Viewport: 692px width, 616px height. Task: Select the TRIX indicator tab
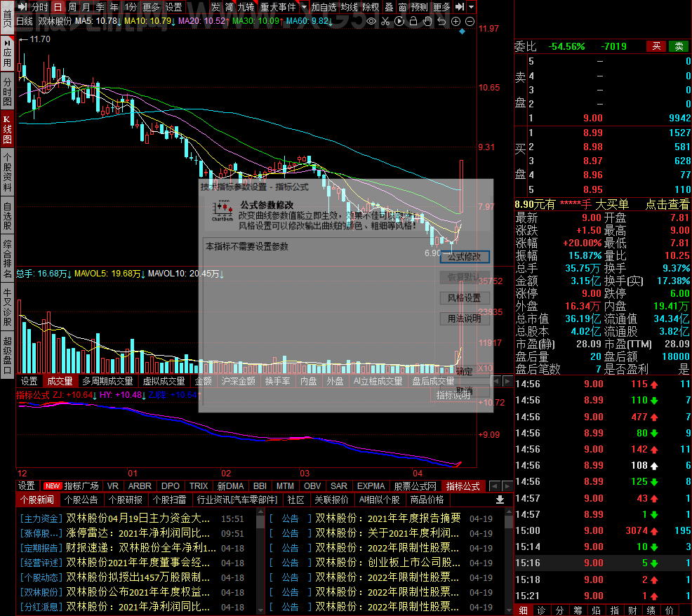(x=199, y=486)
